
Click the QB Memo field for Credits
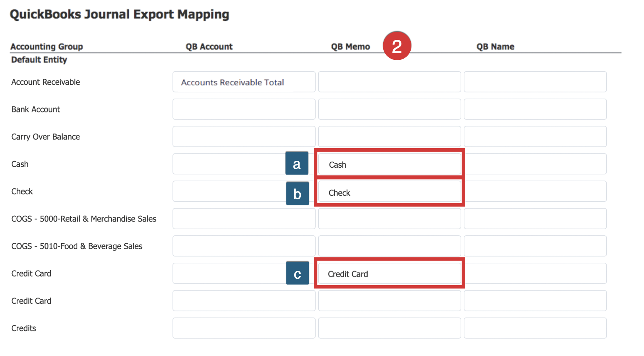click(x=389, y=328)
